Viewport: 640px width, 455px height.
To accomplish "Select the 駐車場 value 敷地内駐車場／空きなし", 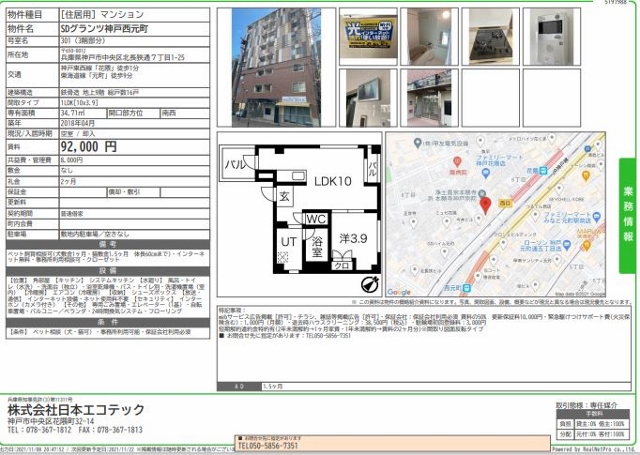I will [x=95, y=234].
